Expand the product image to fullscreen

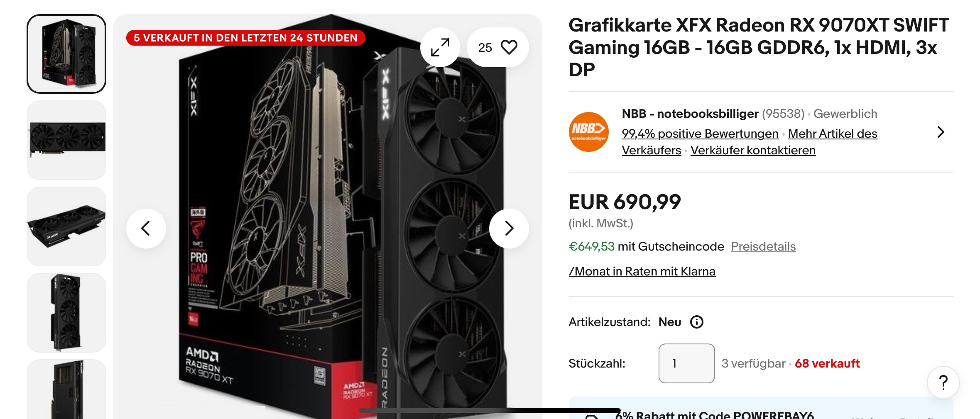pyautogui.click(x=440, y=47)
